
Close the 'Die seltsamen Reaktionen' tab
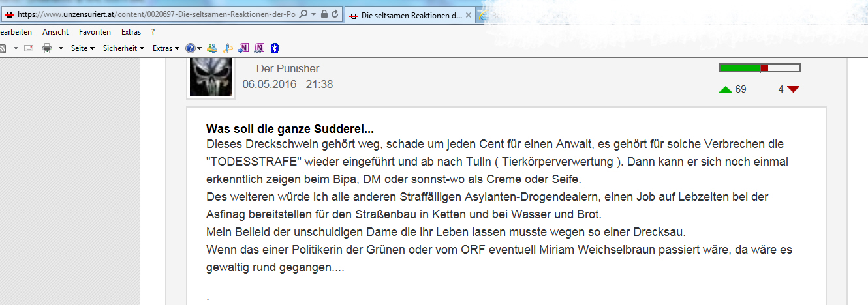pos(469,15)
